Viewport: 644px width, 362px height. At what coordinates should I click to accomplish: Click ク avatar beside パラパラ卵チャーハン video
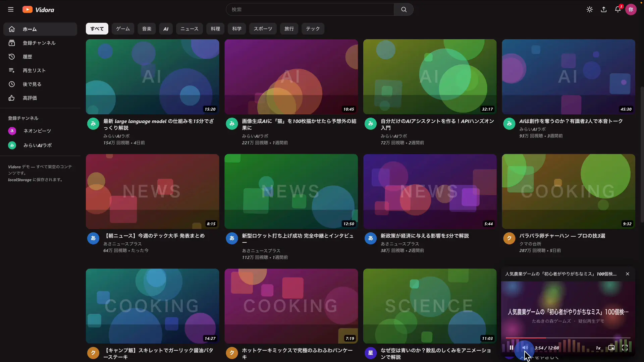coord(509,238)
